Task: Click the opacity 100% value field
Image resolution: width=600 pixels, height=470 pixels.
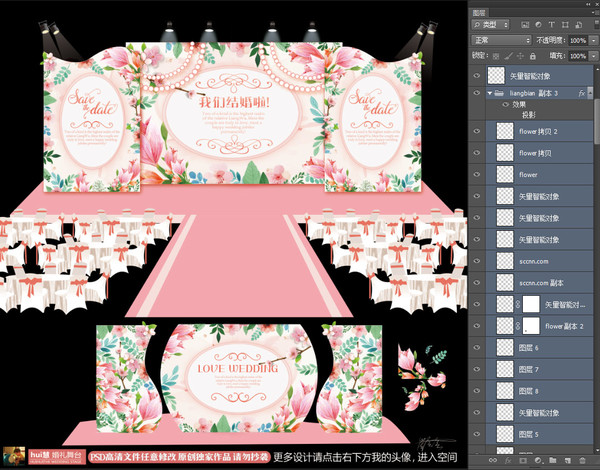Action: (x=578, y=40)
